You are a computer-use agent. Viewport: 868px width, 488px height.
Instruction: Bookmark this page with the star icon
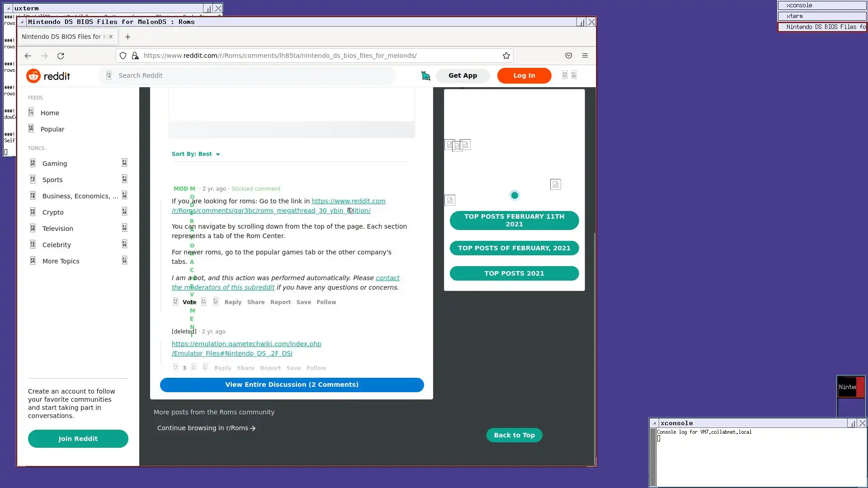pyautogui.click(x=506, y=56)
